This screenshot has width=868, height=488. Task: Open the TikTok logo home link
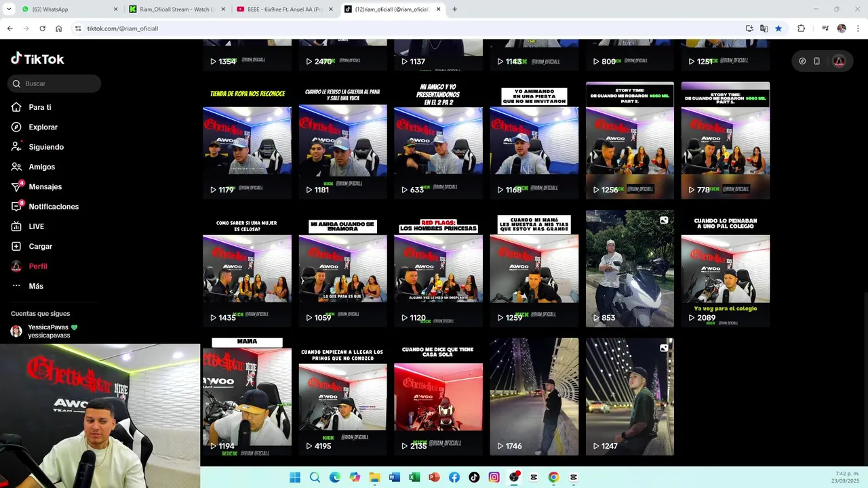(37, 59)
